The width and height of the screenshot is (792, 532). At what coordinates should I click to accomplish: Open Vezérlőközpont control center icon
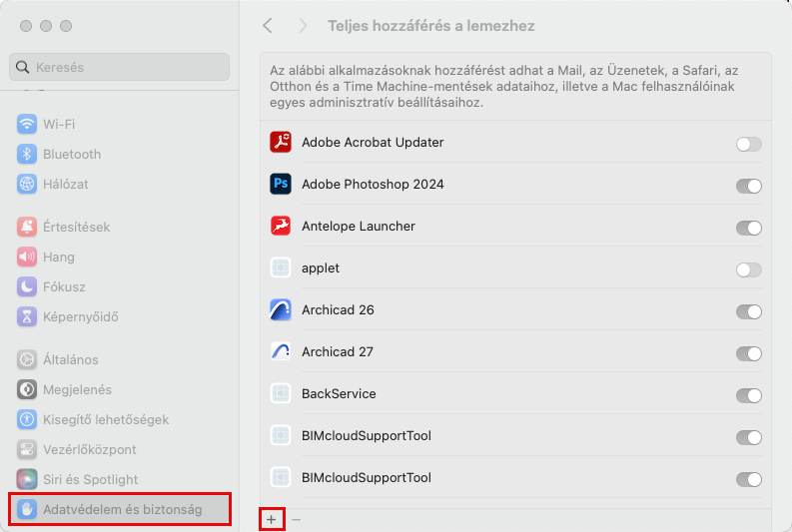tap(27, 450)
